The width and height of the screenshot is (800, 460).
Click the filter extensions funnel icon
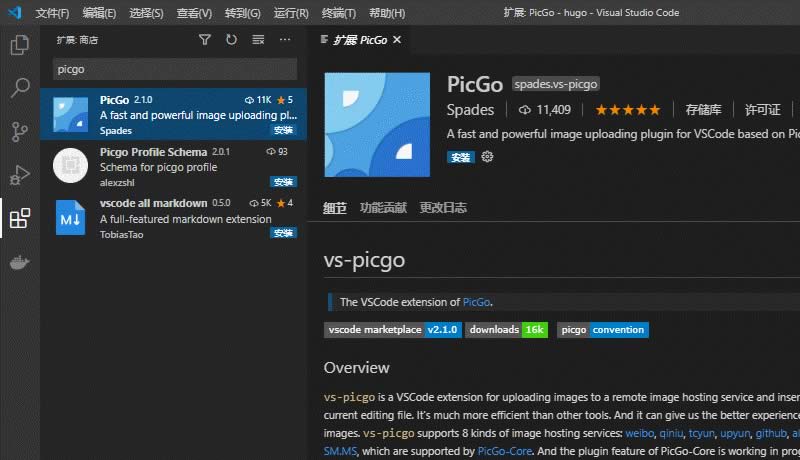point(205,39)
